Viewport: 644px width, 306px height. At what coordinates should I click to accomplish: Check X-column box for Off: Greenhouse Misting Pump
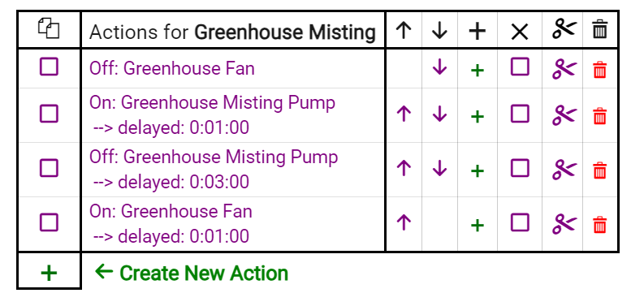click(520, 168)
